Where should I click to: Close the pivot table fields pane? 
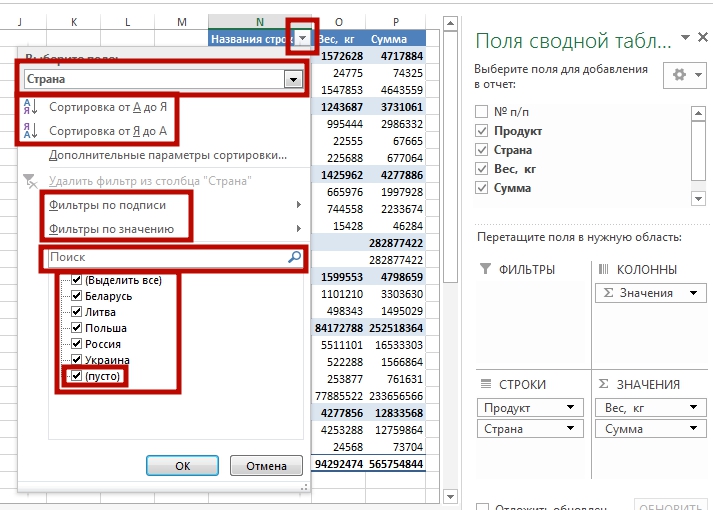704,38
